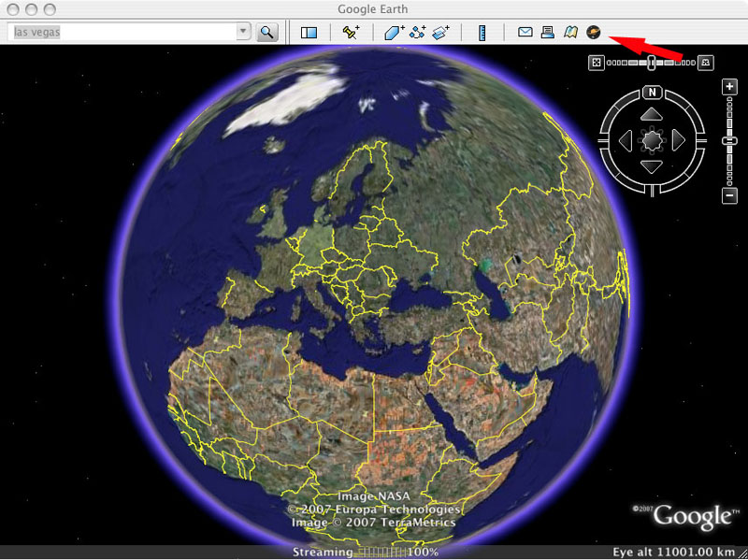Click the Print icon
This screenshot has height=560, width=748.
pos(548,32)
